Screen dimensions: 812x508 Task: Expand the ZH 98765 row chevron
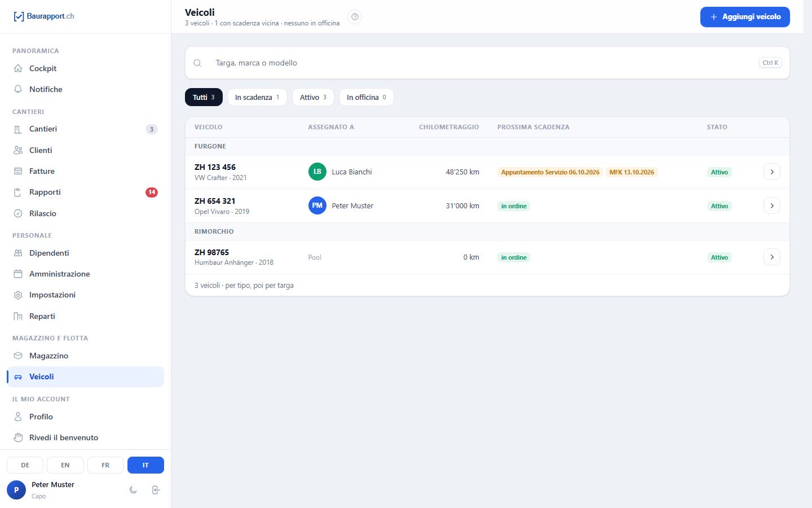click(772, 257)
